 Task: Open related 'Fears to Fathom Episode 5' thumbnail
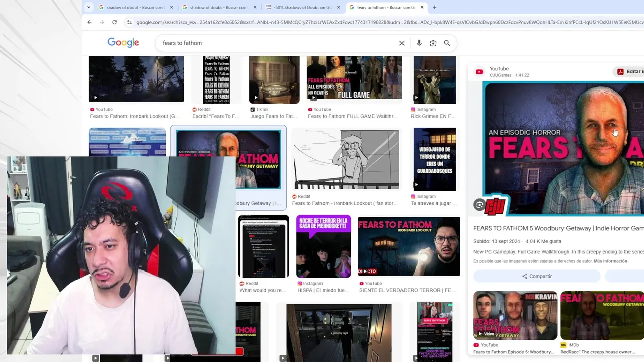tap(515, 315)
